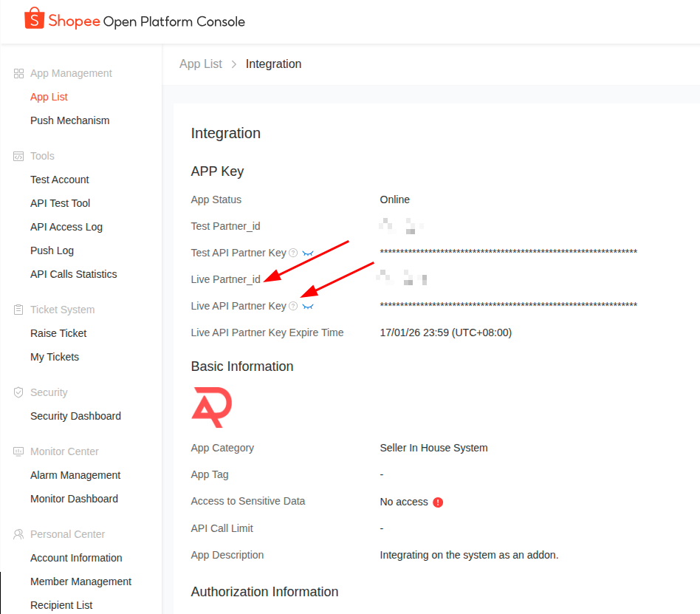Show the hidden Live API Partner Key

pyautogui.click(x=308, y=307)
